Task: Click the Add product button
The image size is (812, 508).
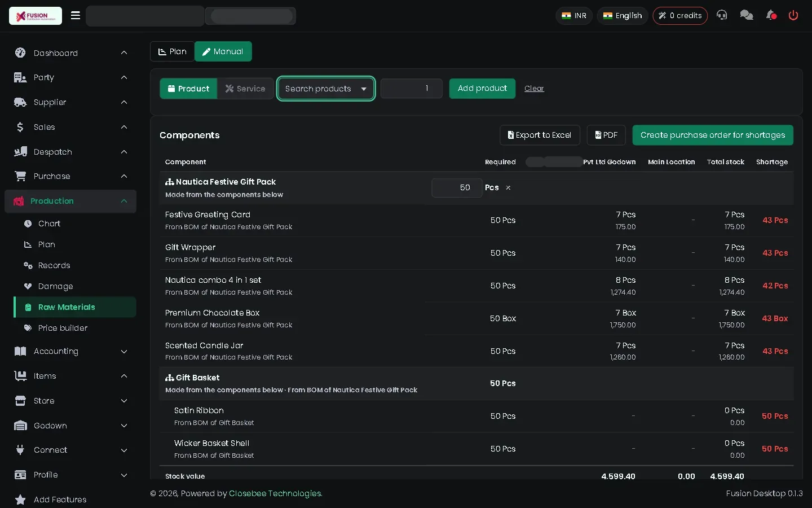Action: click(x=482, y=89)
